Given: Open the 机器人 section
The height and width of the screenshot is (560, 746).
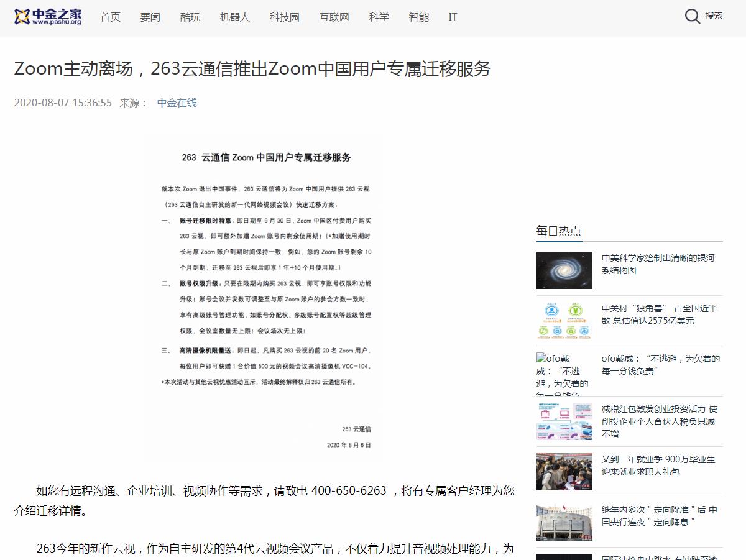Looking at the screenshot, I should click(235, 17).
